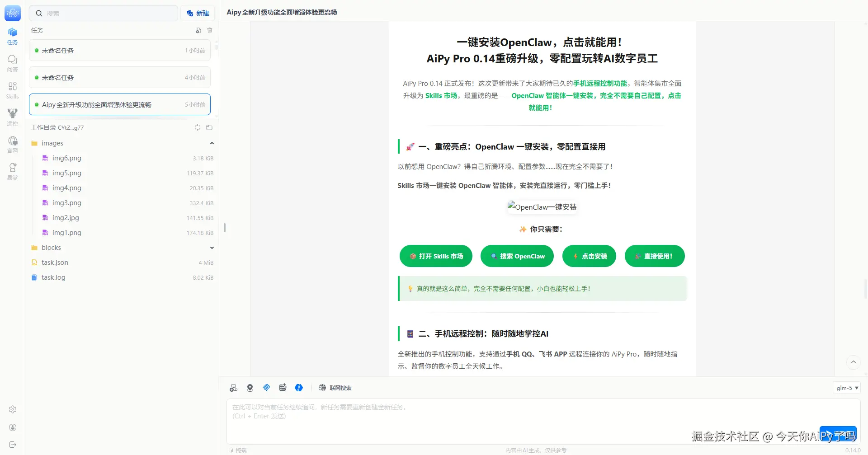
Task: Open the user account profile icon
Action: (x=13, y=427)
